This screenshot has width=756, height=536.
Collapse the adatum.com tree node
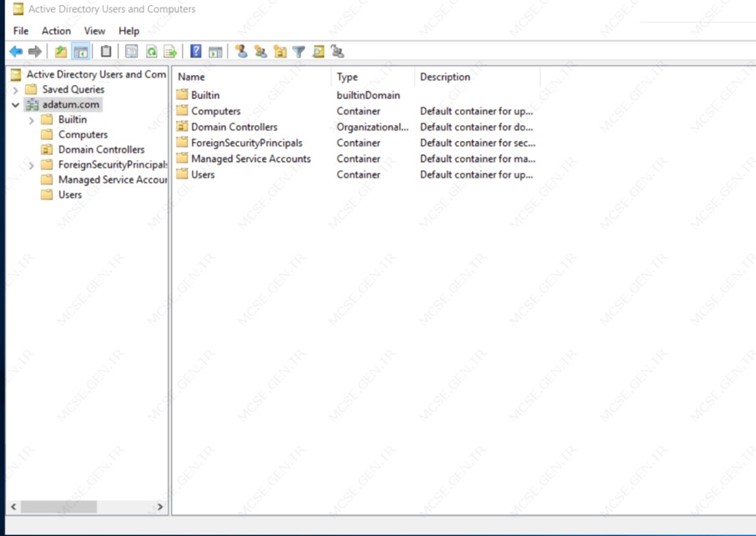[15, 105]
